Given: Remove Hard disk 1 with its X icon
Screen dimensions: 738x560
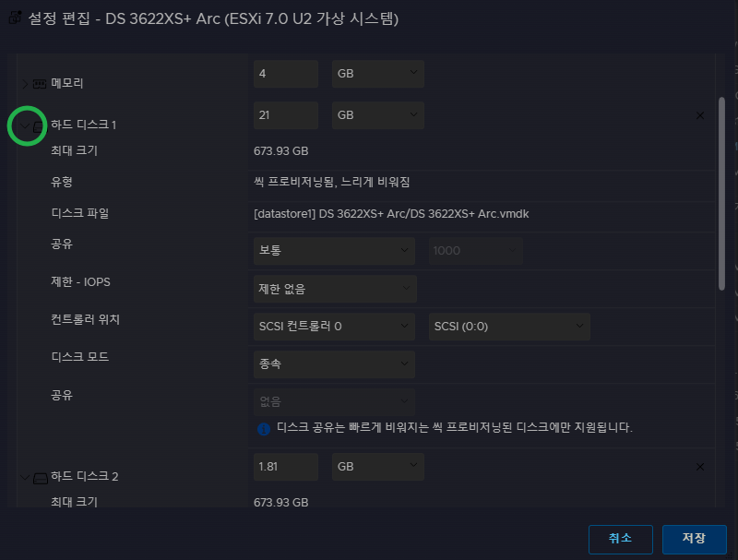Looking at the screenshot, I should click(699, 115).
